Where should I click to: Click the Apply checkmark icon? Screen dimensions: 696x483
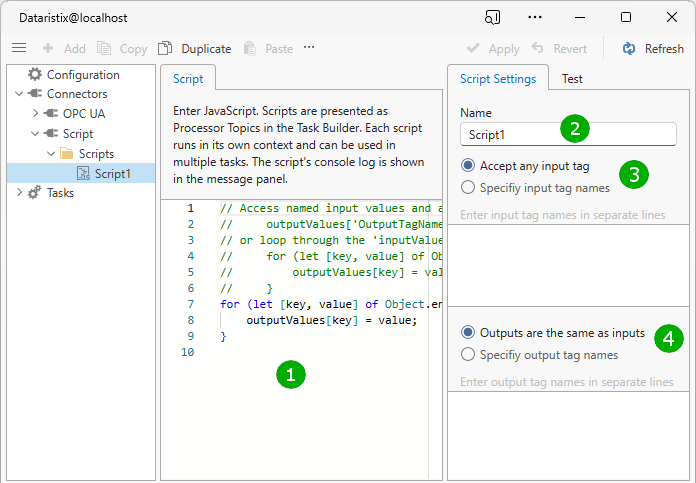[x=473, y=48]
